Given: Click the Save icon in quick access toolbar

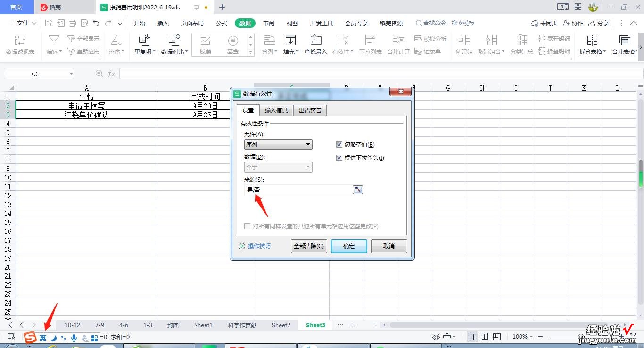Looking at the screenshot, I should click(49, 23).
